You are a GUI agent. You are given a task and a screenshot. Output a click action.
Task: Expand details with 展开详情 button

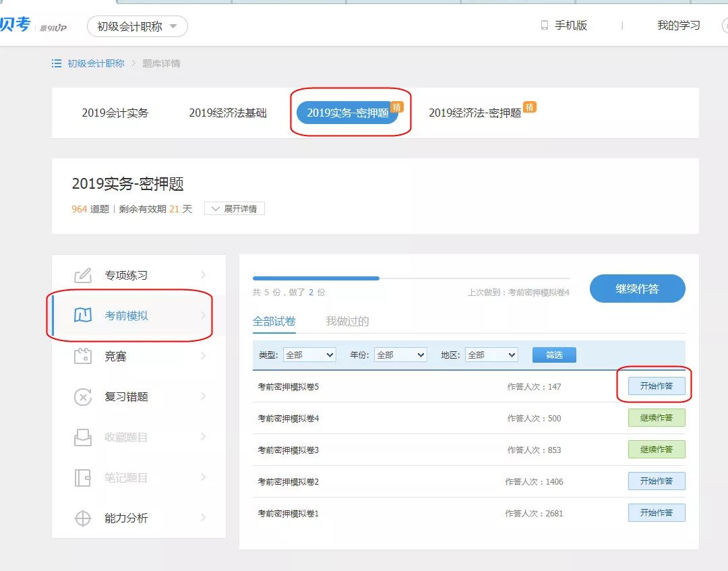(x=235, y=209)
